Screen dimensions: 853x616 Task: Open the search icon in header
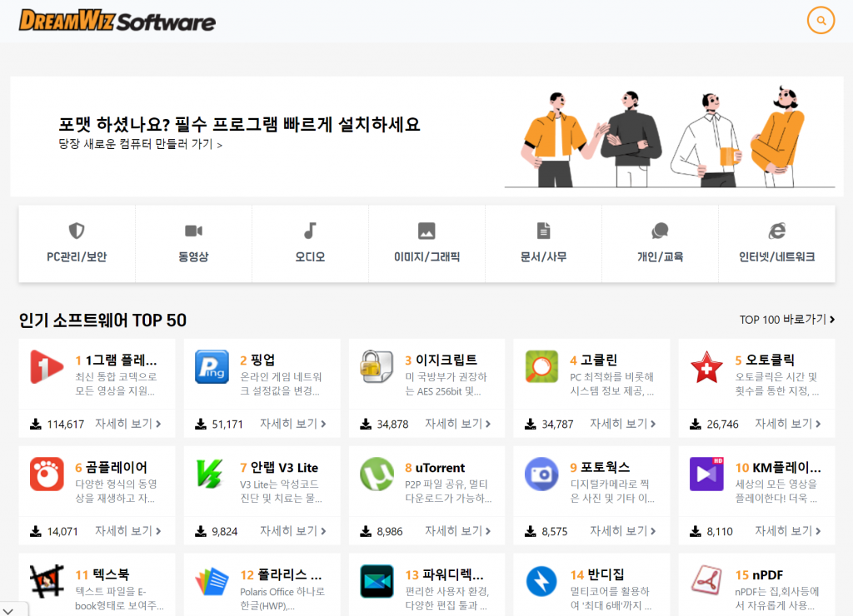821,21
